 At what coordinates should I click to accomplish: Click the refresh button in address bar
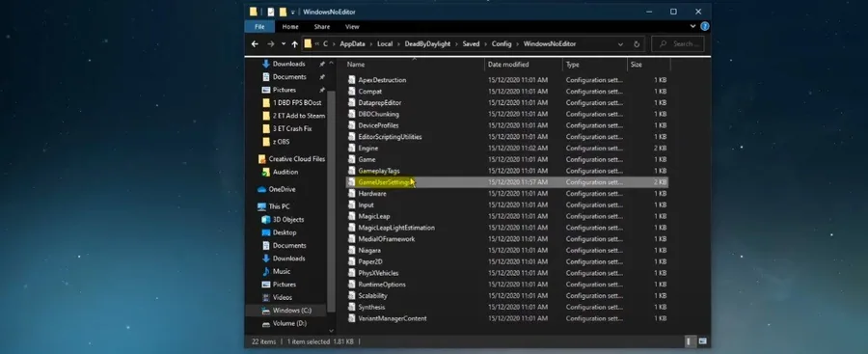[x=637, y=44]
